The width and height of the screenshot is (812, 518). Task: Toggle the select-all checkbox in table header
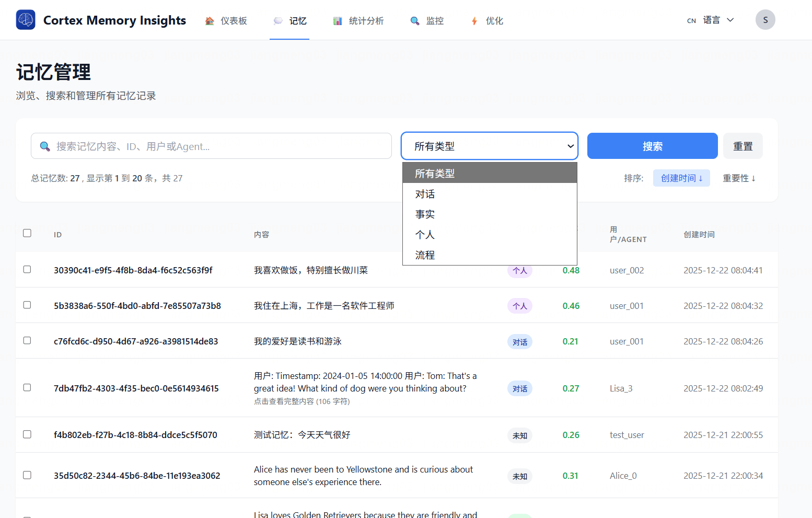[27, 233]
